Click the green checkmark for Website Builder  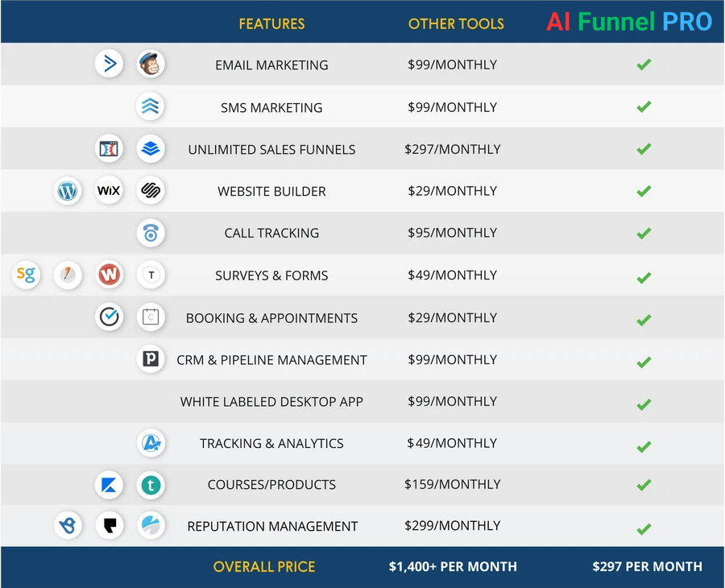644,191
